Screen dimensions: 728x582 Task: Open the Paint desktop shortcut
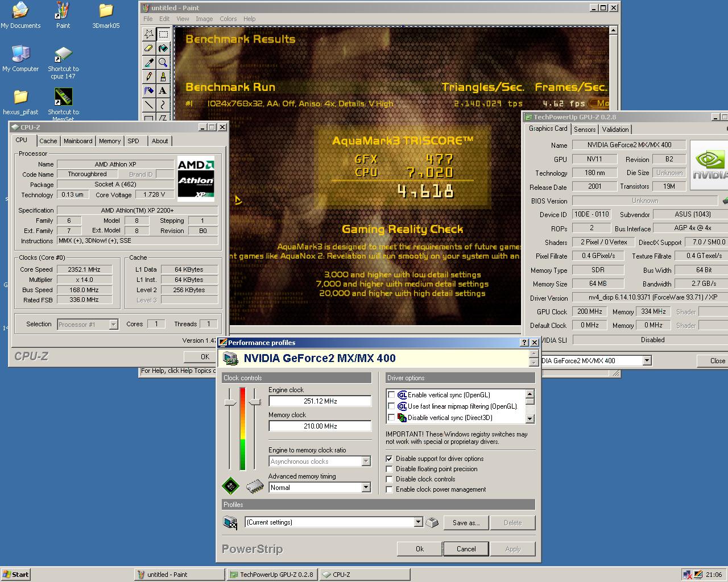[x=63, y=15]
